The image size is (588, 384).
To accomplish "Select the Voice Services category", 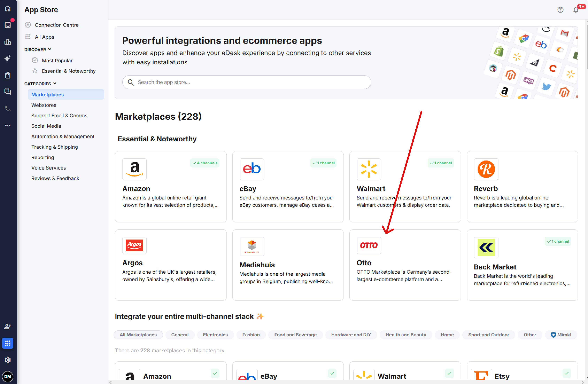I will [x=49, y=168].
